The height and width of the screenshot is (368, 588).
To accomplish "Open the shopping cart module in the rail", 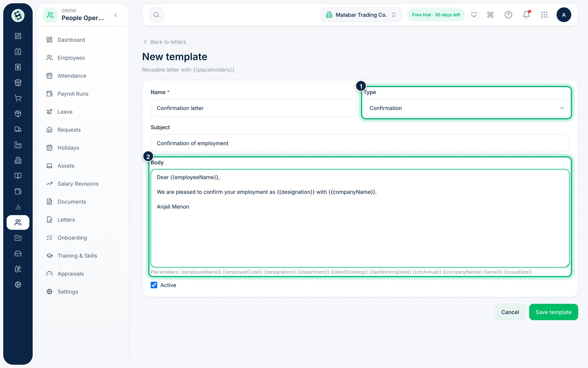I will pyautogui.click(x=18, y=98).
